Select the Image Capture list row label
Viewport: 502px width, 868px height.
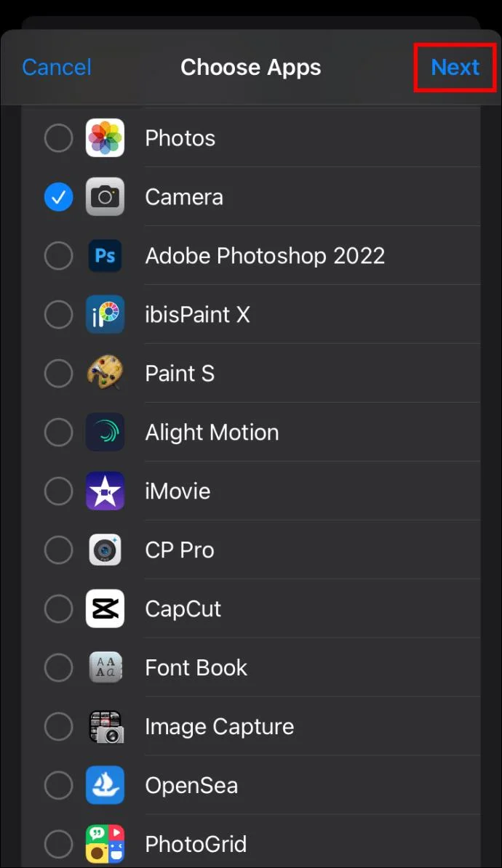(219, 727)
